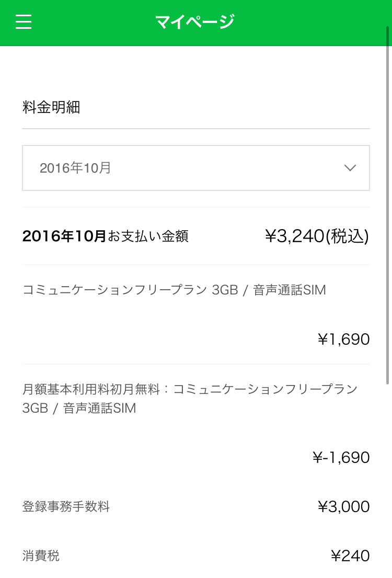This screenshot has height=578, width=392.
Task: Click the ¥-1,690 discount amount
Action: click(341, 458)
